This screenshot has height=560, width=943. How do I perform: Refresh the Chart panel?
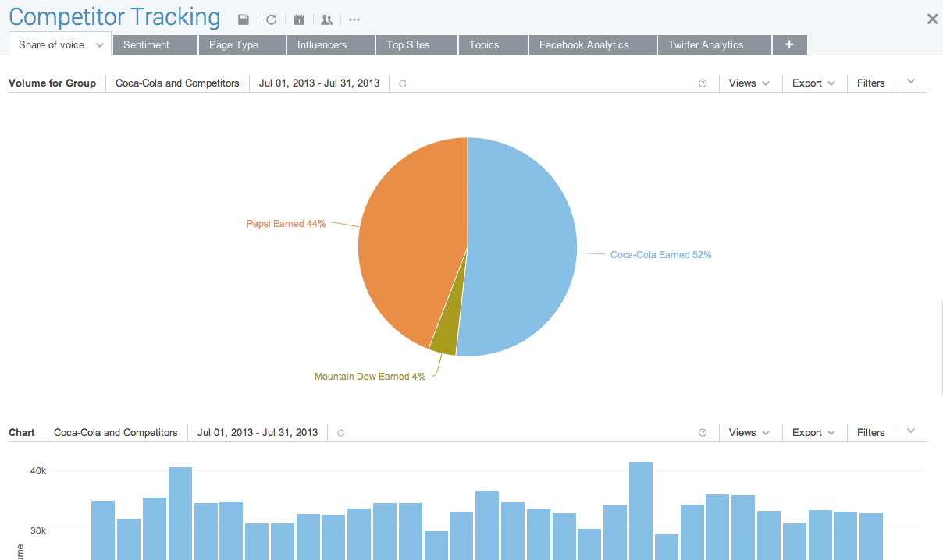pos(341,433)
